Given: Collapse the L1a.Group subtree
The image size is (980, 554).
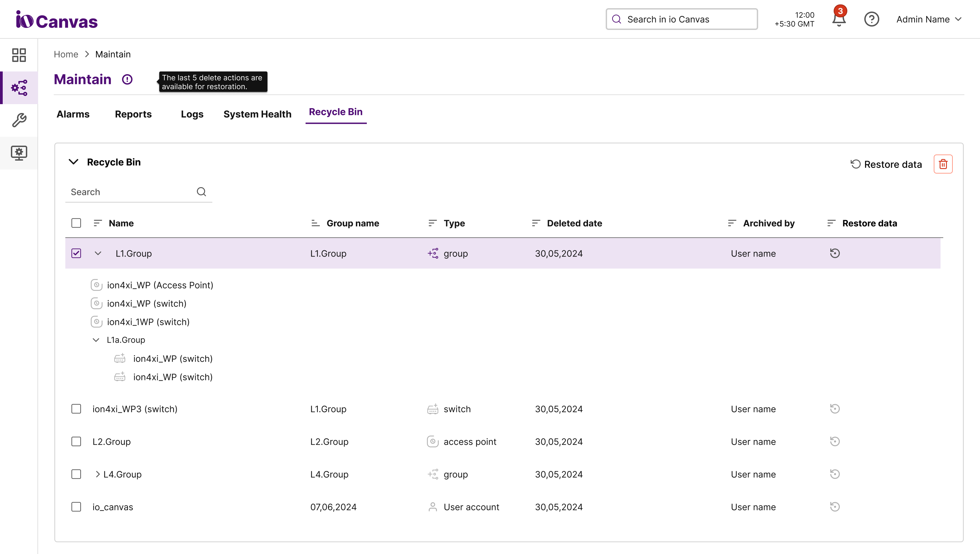Looking at the screenshot, I should pos(96,340).
